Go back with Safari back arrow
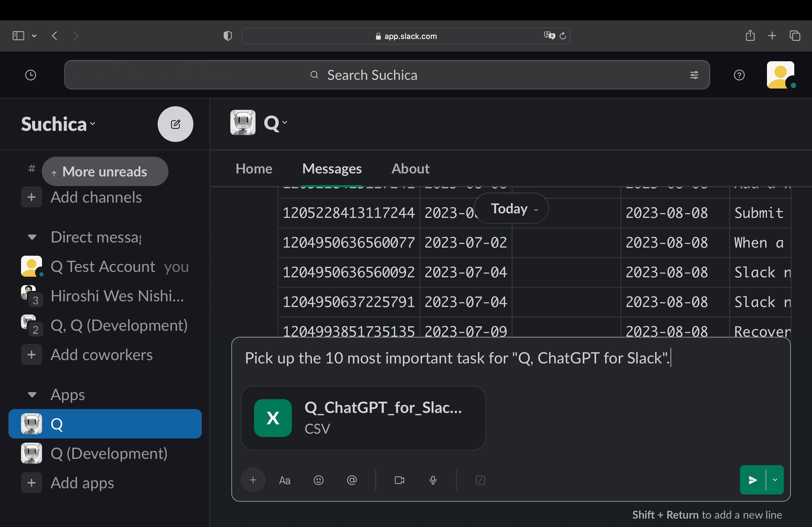 (x=55, y=35)
